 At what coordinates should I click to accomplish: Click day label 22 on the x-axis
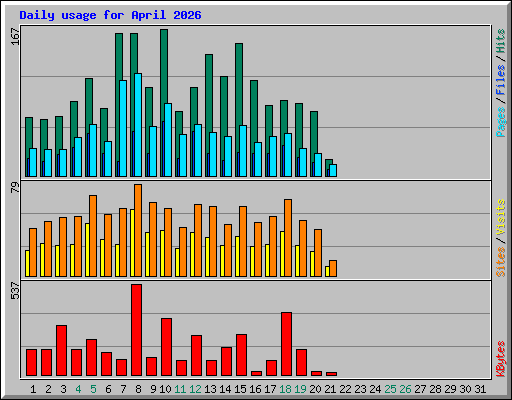click(345, 389)
